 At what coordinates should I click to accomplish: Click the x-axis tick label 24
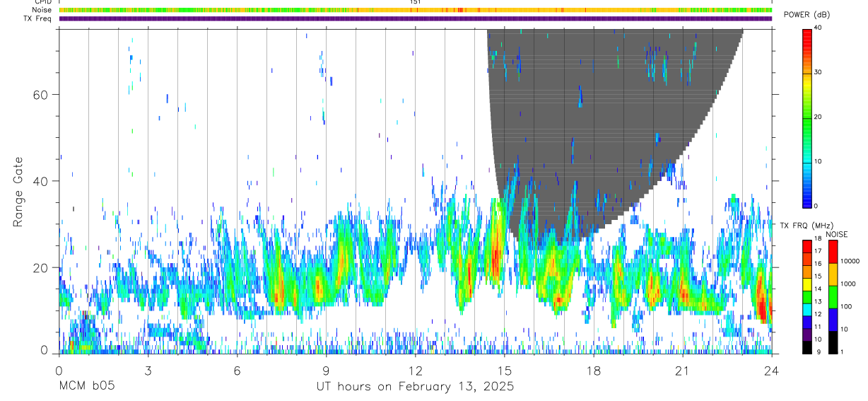pyautogui.click(x=772, y=371)
